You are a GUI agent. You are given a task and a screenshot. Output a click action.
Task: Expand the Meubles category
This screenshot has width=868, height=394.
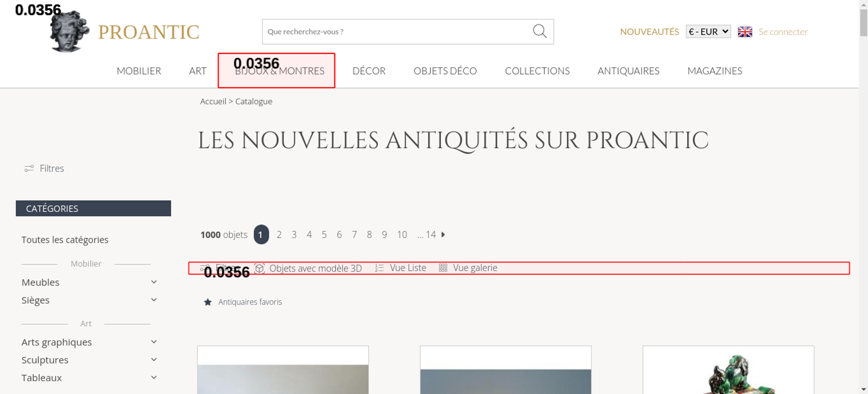point(154,282)
